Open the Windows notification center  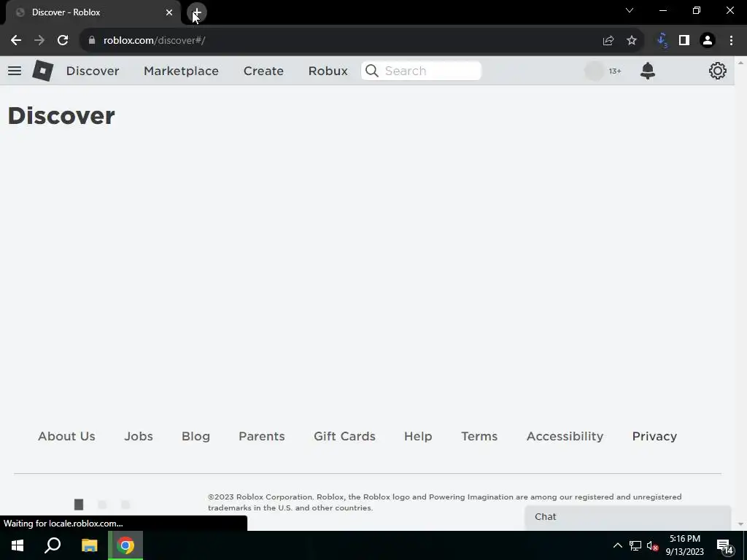click(x=724, y=547)
